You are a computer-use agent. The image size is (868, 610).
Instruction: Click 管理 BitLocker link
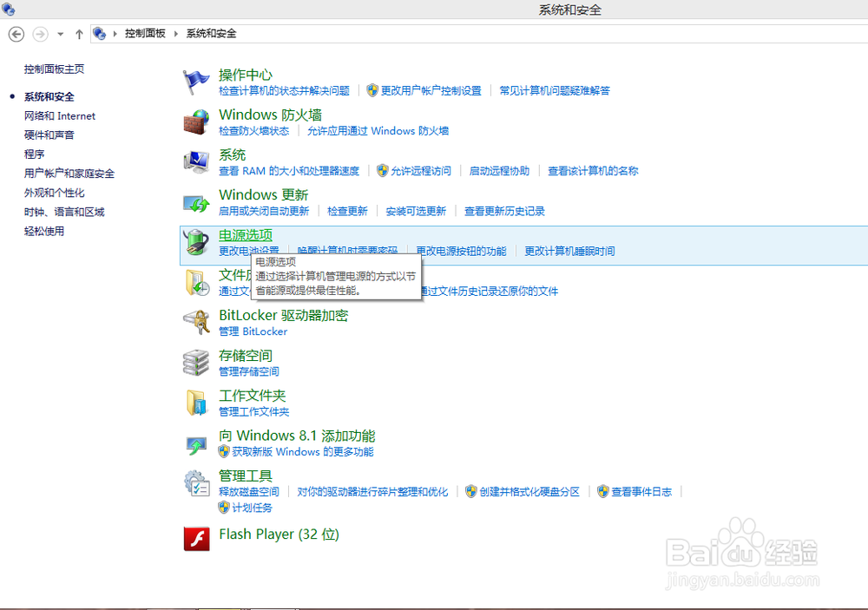coord(253,331)
